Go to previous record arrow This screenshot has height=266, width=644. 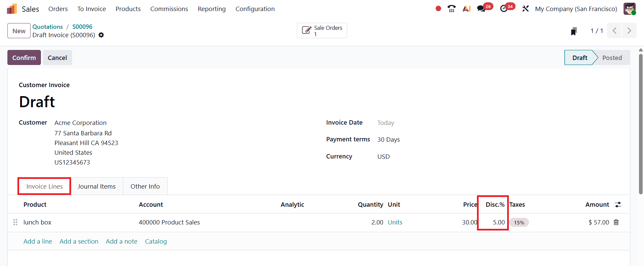click(x=614, y=31)
